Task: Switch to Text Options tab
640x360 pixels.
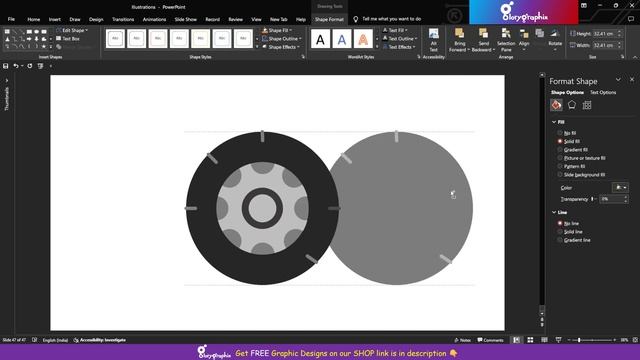Action: tap(603, 93)
